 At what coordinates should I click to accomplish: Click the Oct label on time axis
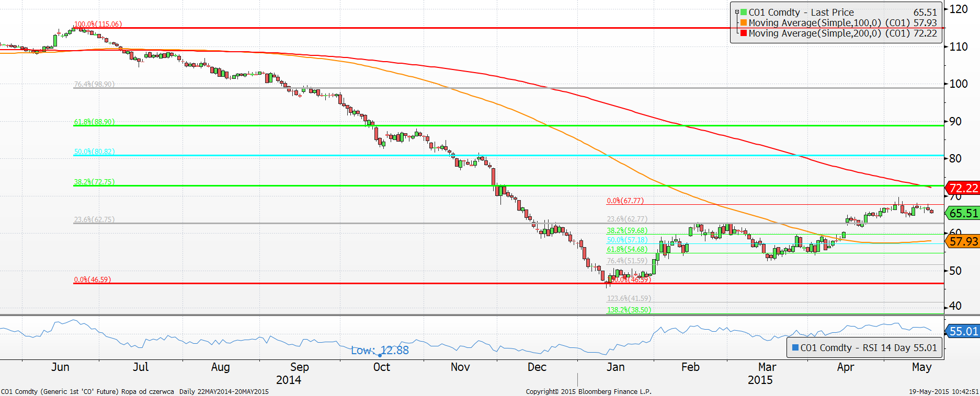[382, 367]
